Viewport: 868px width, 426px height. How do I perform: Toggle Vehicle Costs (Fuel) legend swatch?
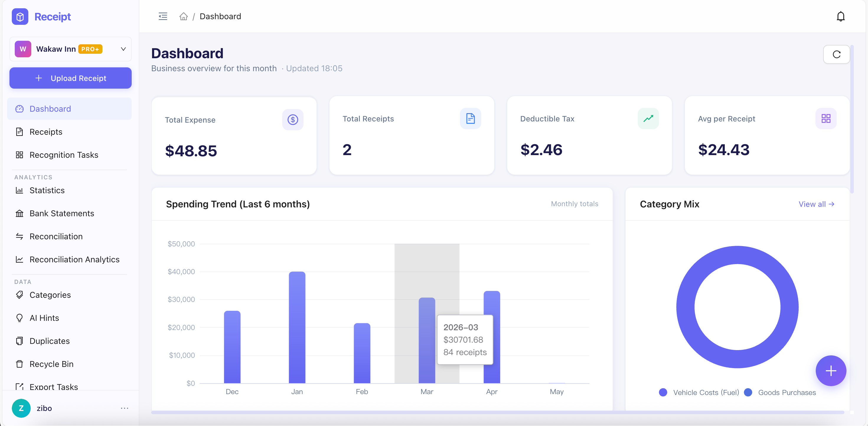[x=663, y=392]
